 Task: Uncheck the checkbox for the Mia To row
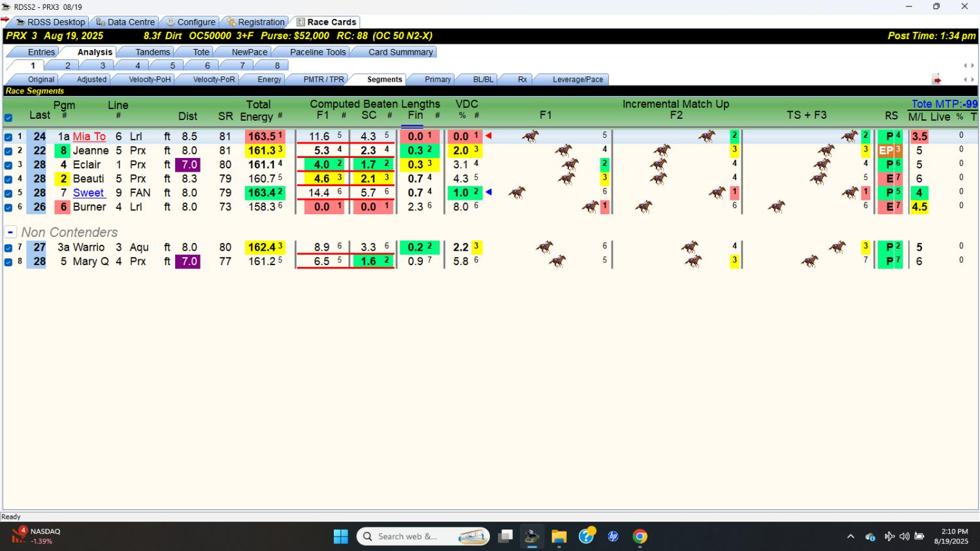[8, 137]
